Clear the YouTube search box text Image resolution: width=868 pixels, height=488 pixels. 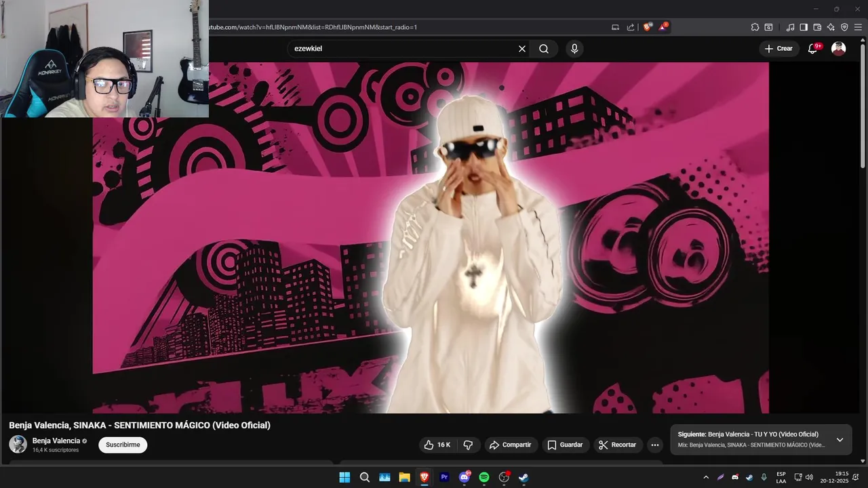pos(522,49)
